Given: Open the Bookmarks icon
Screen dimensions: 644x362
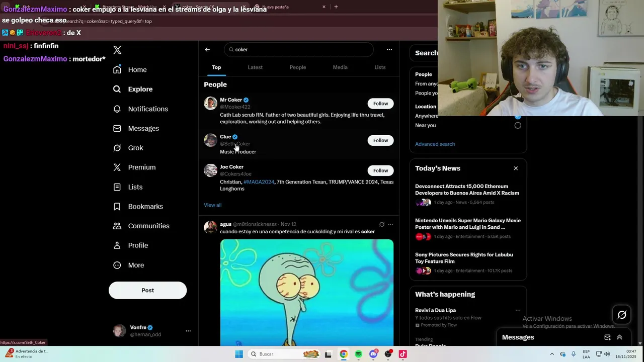Looking at the screenshot, I should point(117,206).
